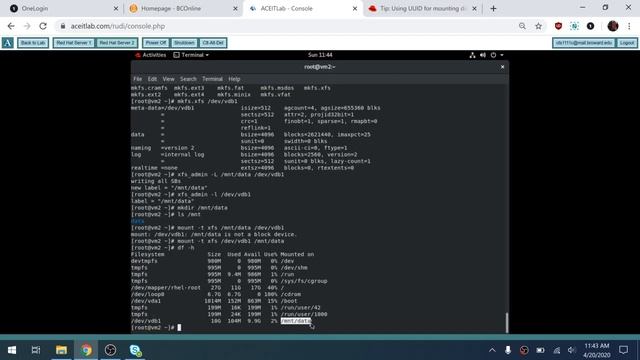Open the GNOME Activities overview
The width and height of the screenshot is (640, 360).
151,55
